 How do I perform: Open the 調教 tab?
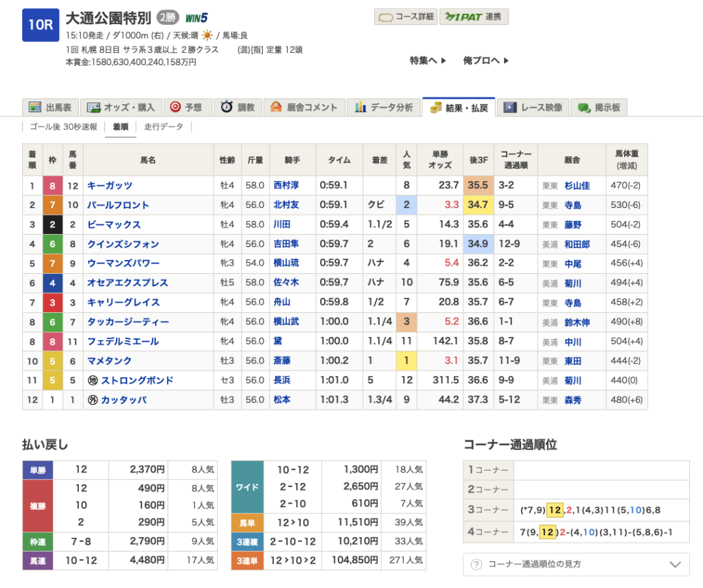tap(238, 107)
